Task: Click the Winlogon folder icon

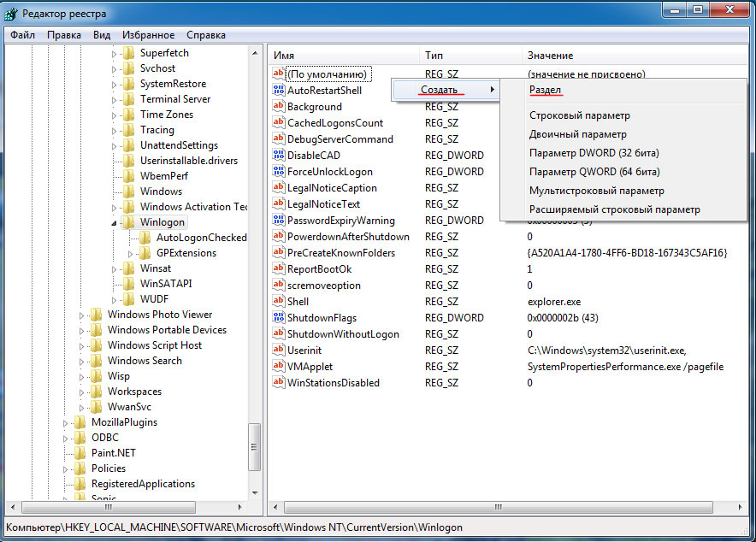Action: coord(128,222)
